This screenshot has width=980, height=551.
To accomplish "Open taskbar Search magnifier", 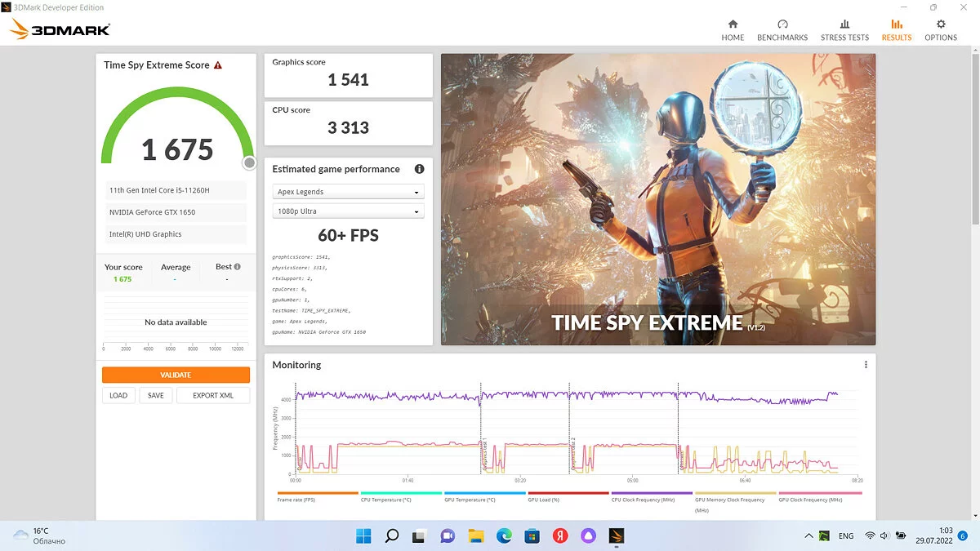I will 391,535.
